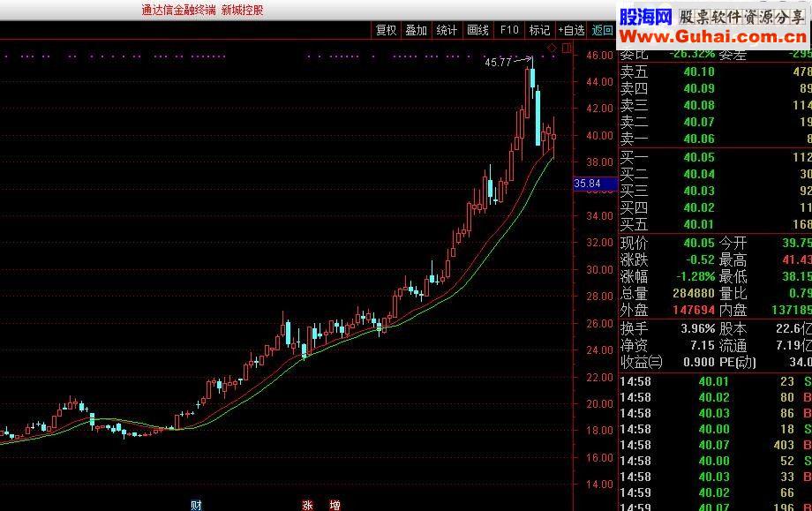This screenshot has width=812, height=511.
Task: Click the 叠加 overlay button
Action: coord(417,31)
